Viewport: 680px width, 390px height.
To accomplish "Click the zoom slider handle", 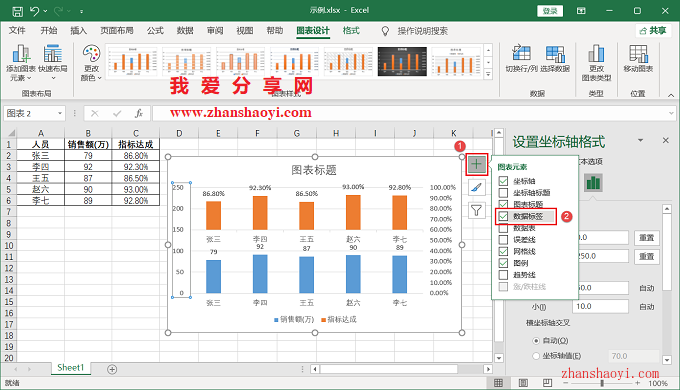I will pos(602,383).
